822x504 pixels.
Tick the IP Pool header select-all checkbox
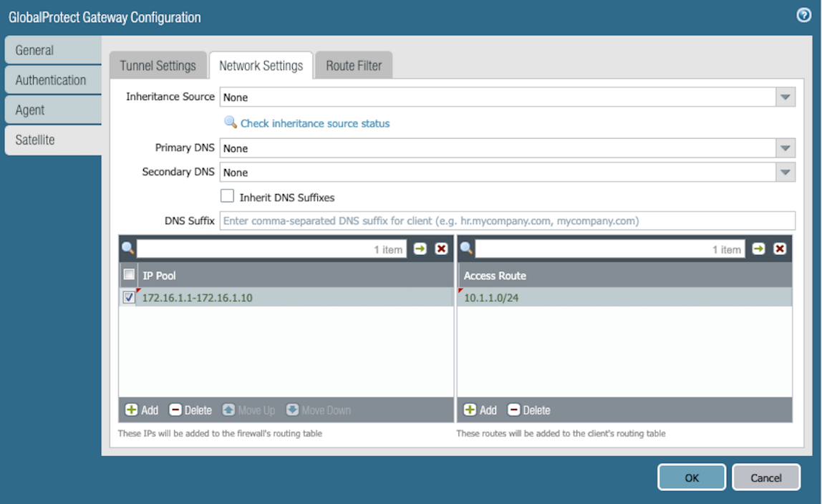click(x=129, y=274)
